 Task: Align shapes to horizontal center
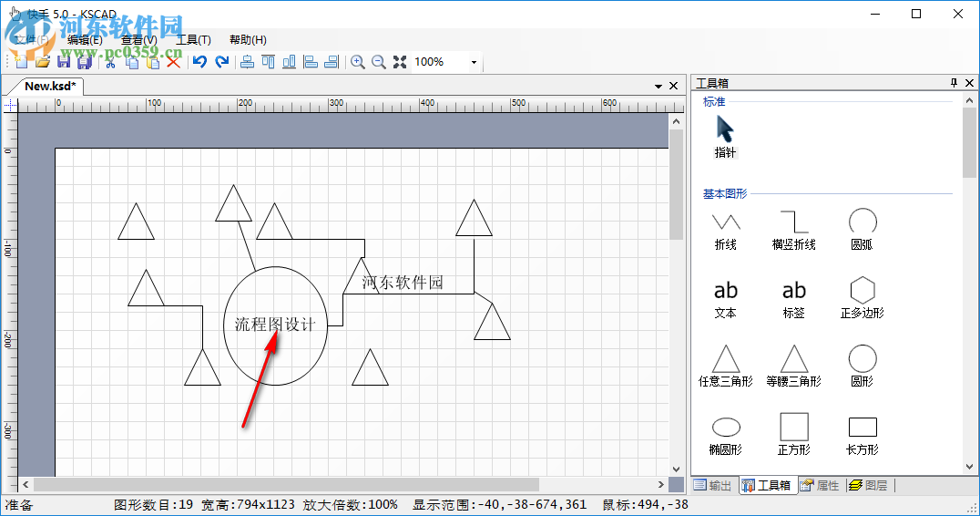248,61
